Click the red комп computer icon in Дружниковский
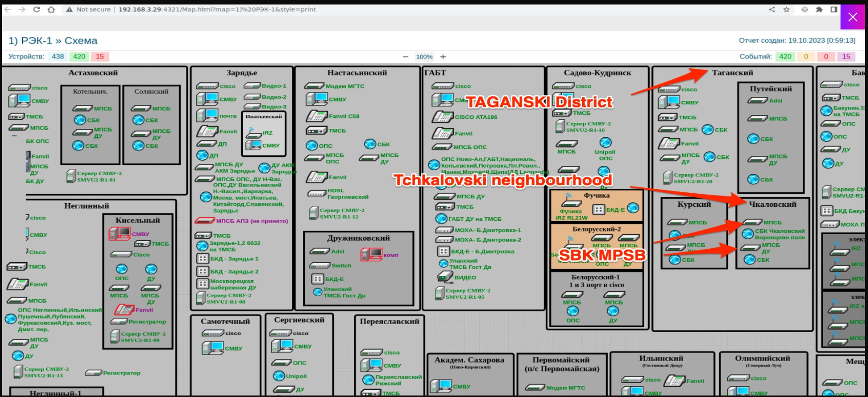The height and width of the screenshot is (397, 868). tap(371, 255)
